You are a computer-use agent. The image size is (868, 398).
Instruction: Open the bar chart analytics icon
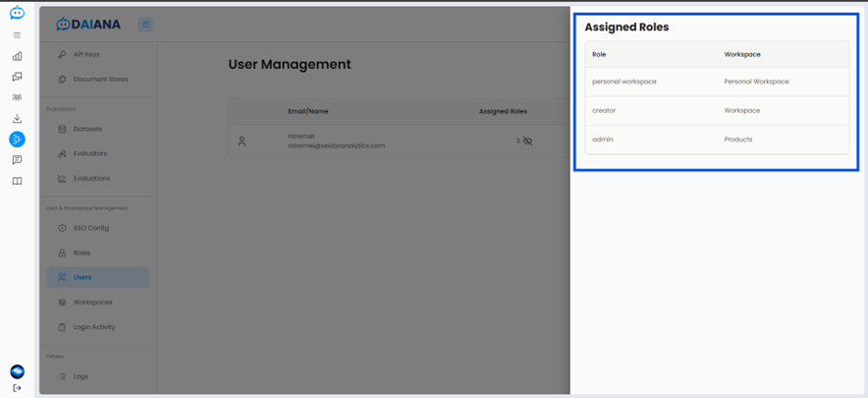pyautogui.click(x=17, y=56)
